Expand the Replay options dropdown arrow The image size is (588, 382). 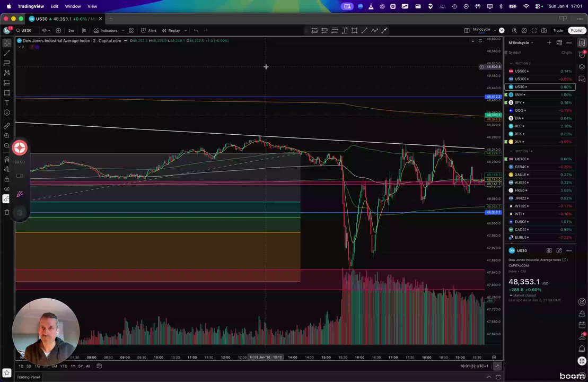click(x=185, y=30)
